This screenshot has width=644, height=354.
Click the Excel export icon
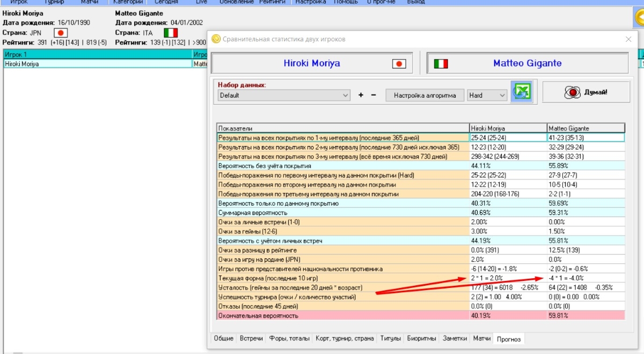[x=522, y=92]
